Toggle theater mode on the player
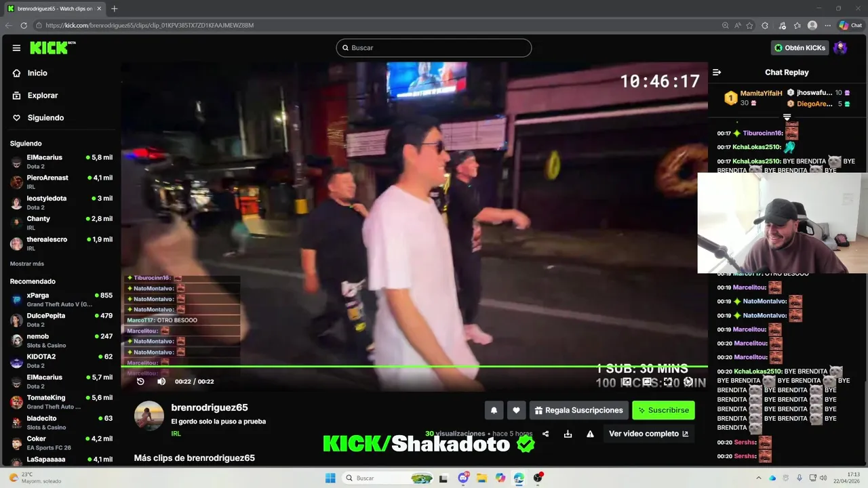The height and width of the screenshot is (488, 868). click(647, 382)
